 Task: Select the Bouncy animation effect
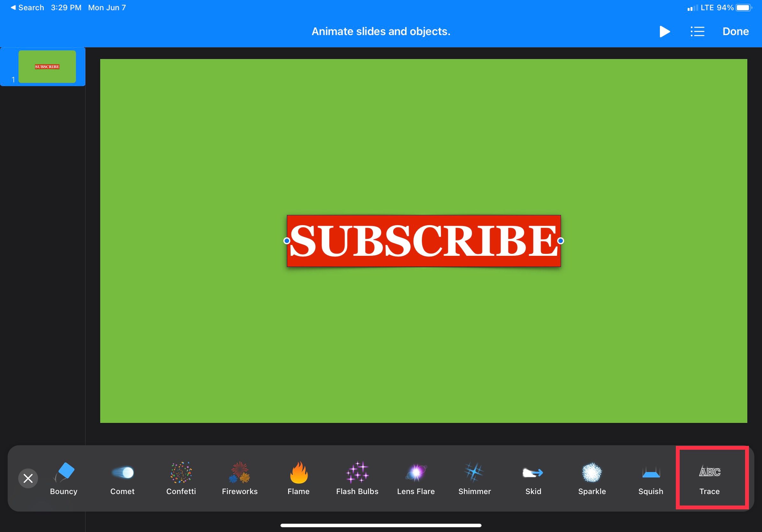(x=64, y=479)
